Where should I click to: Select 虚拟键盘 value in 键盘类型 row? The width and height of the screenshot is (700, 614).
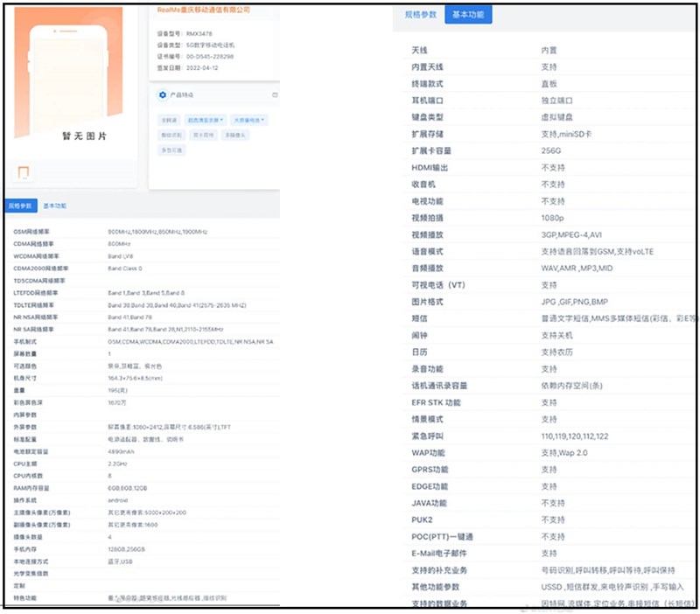click(x=556, y=117)
